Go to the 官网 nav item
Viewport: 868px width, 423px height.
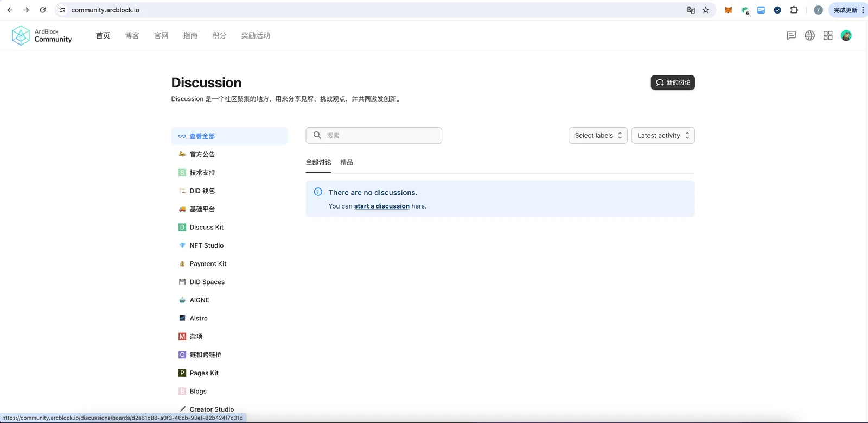(161, 35)
